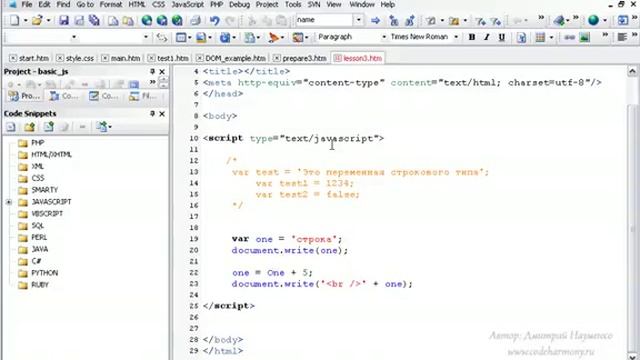Click on line 22 'one = One + 5;'
This screenshot has height=360, width=640.
click(x=272, y=273)
